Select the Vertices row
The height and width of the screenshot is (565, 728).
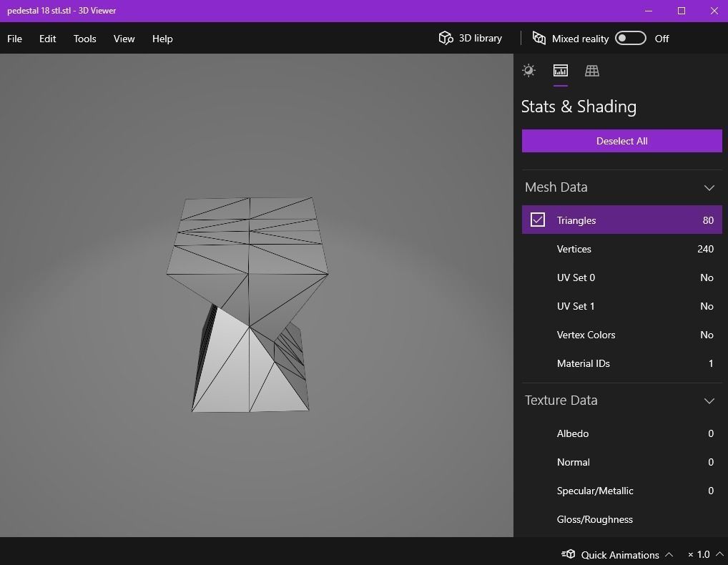coord(621,249)
